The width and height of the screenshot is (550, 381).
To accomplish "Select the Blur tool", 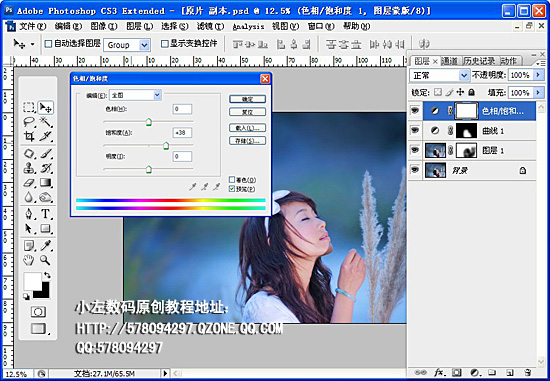I will pyautogui.click(x=29, y=197).
